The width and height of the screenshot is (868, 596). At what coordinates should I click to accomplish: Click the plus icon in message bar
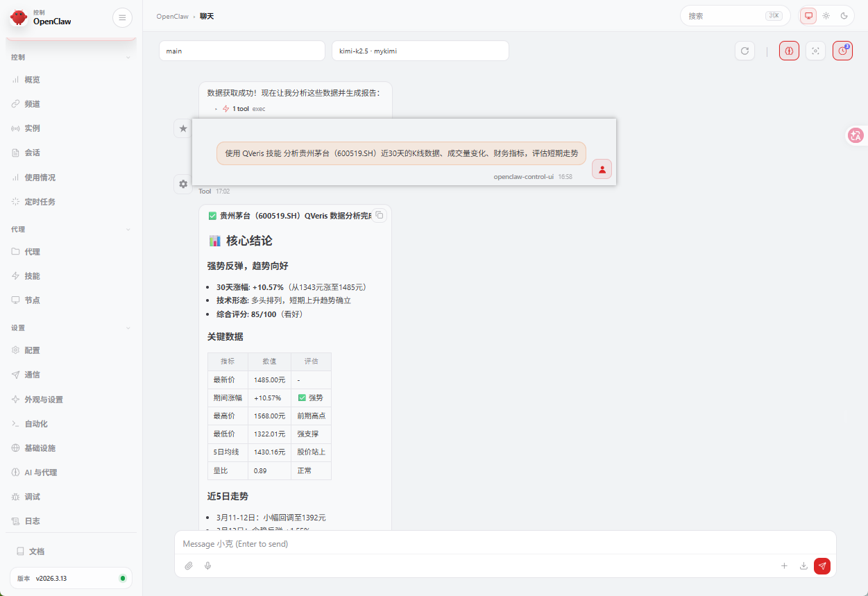[784, 565]
